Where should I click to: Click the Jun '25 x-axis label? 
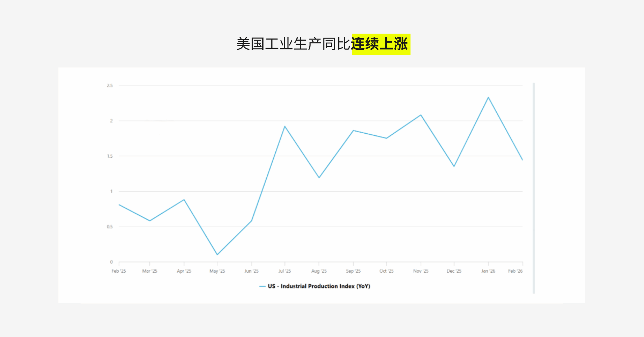(x=251, y=271)
